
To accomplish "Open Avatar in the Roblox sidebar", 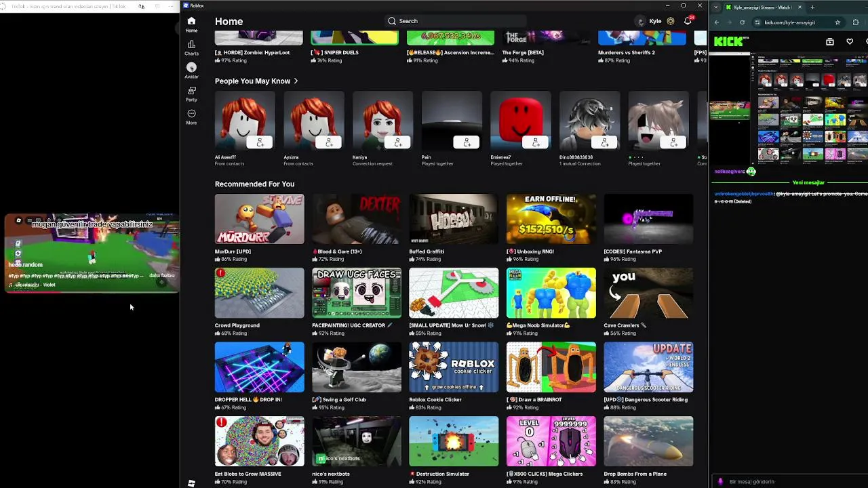I will 191,70.
